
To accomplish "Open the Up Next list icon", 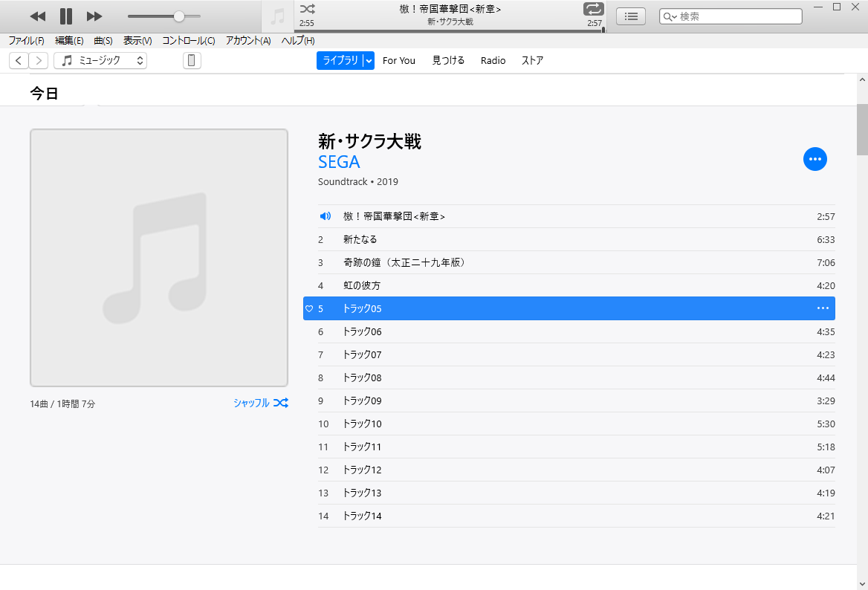I will coord(631,16).
